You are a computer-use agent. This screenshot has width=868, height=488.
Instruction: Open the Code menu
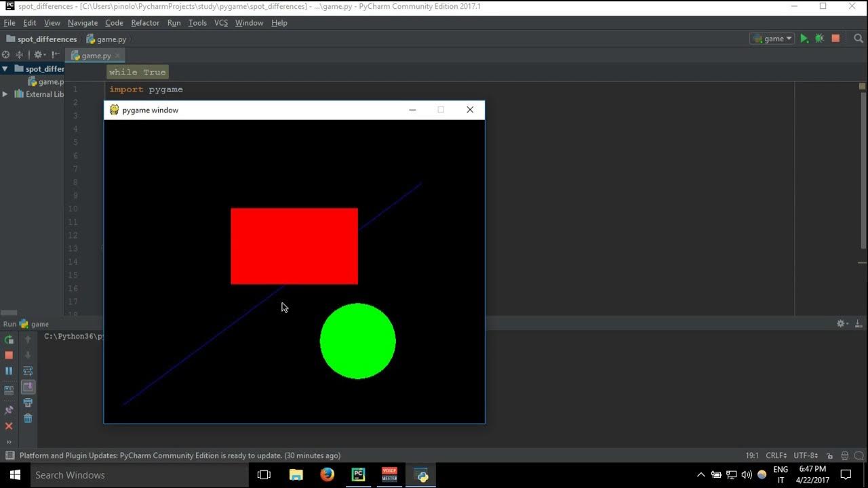[x=114, y=22]
